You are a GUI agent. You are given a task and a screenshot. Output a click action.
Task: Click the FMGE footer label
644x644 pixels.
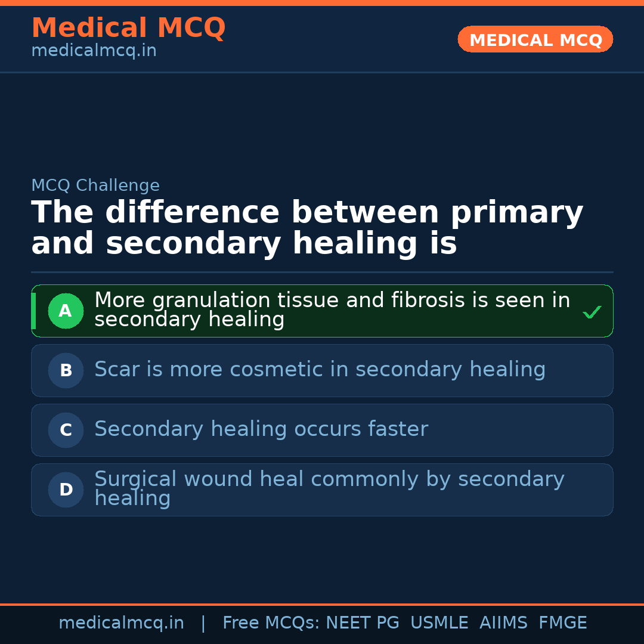[x=562, y=623]
